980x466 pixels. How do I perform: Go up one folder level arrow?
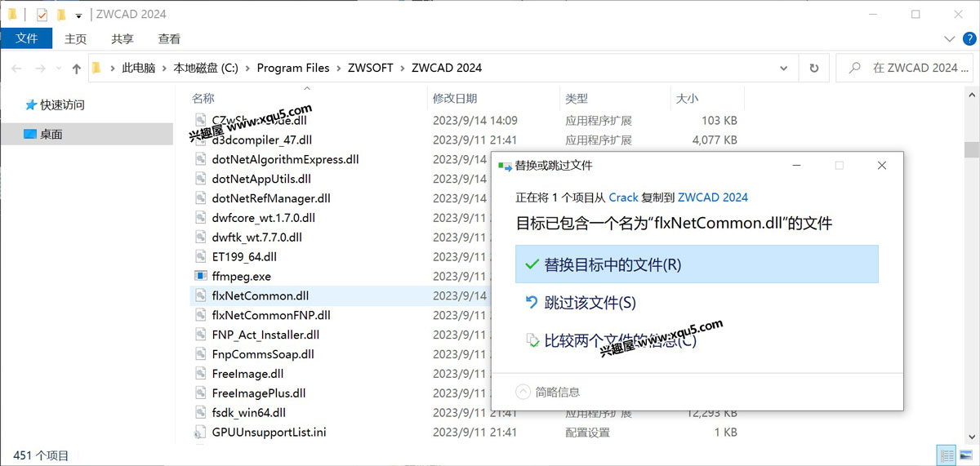click(x=77, y=69)
